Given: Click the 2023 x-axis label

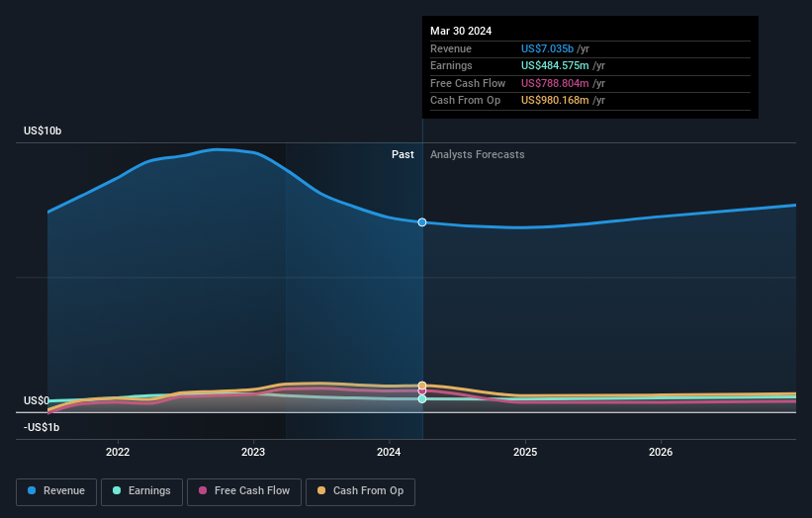Looking at the screenshot, I should pos(253,452).
